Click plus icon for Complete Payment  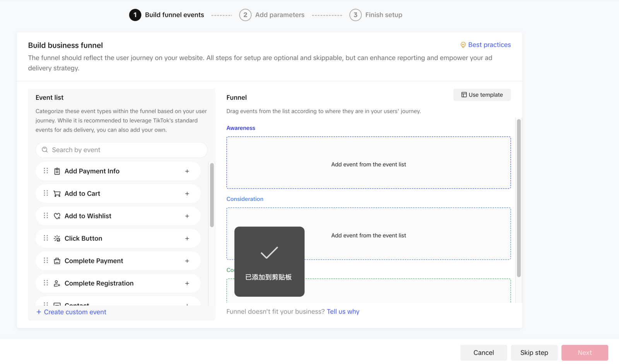tap(187, 261)
